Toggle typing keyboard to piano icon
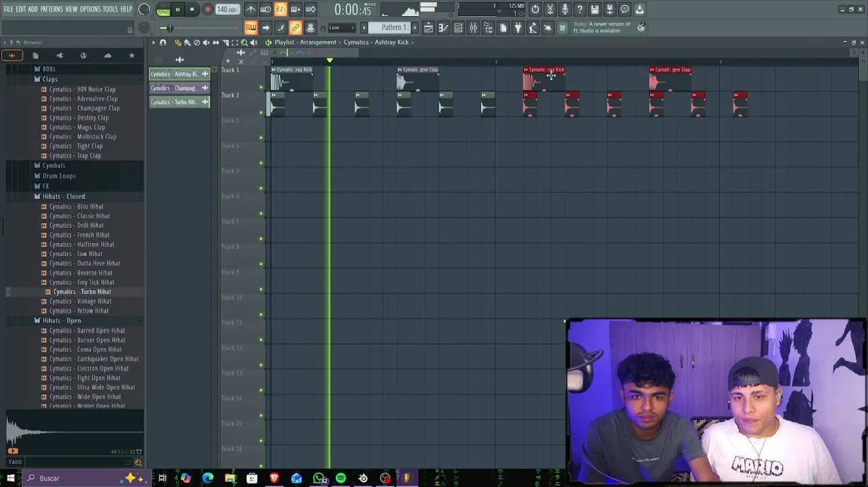Image resolution: width=868 pixels, height=487 pixels. coord(251,28)
